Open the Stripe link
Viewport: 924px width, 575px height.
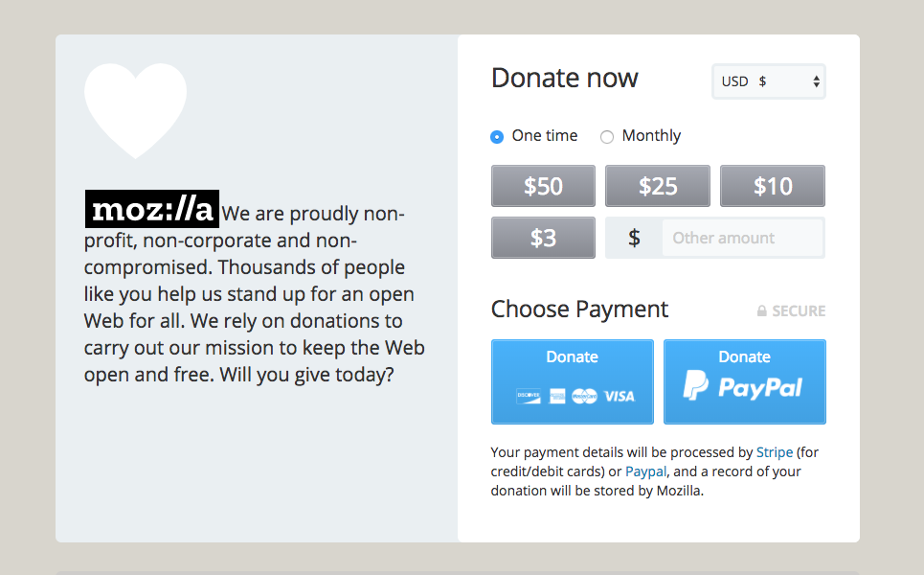[x=775, y=452]
